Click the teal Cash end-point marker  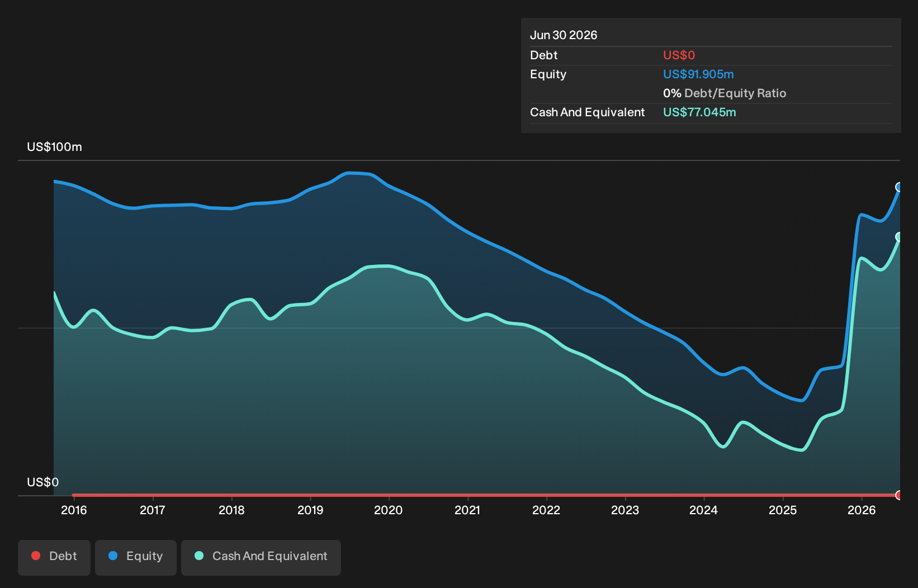[899, 237]
